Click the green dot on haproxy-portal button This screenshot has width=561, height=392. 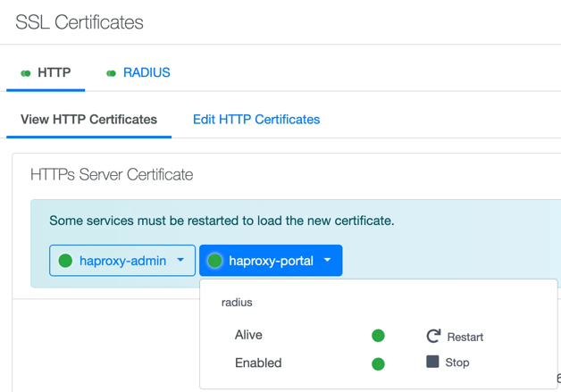tap(214, 261)
